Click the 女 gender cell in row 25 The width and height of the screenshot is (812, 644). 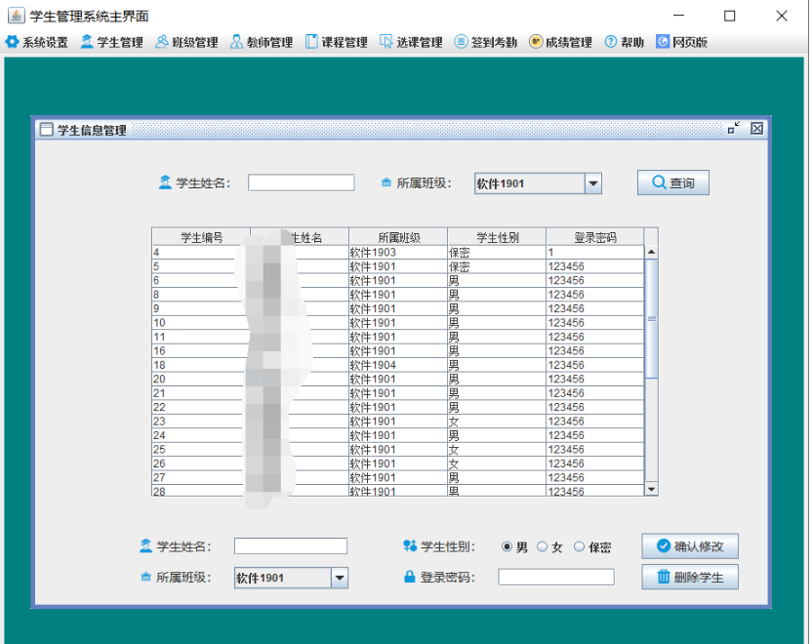tap(497, 450)
